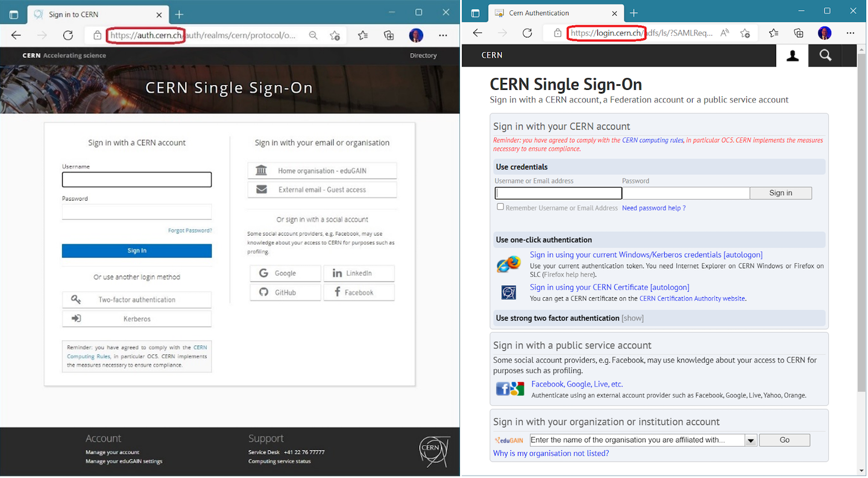Viewport: 868px width, 478px height.
Task: Open Manage your eduGAIN settings link
Action: 124,461
